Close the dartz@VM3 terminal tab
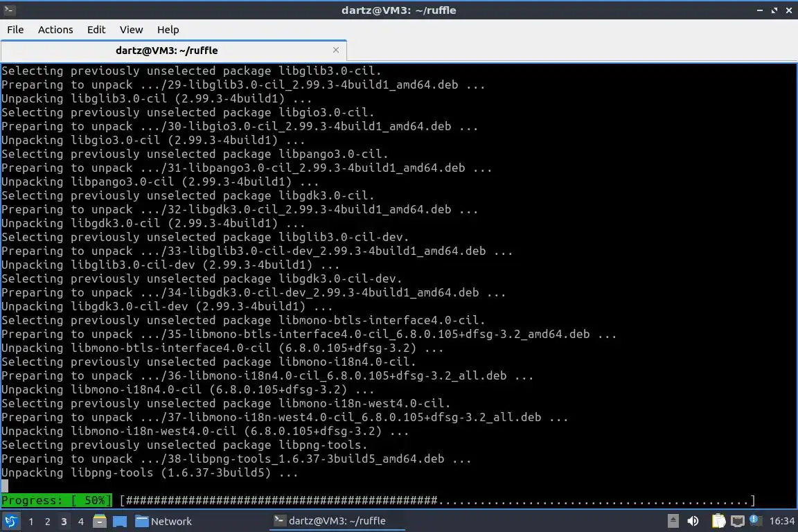 point(336,50)
